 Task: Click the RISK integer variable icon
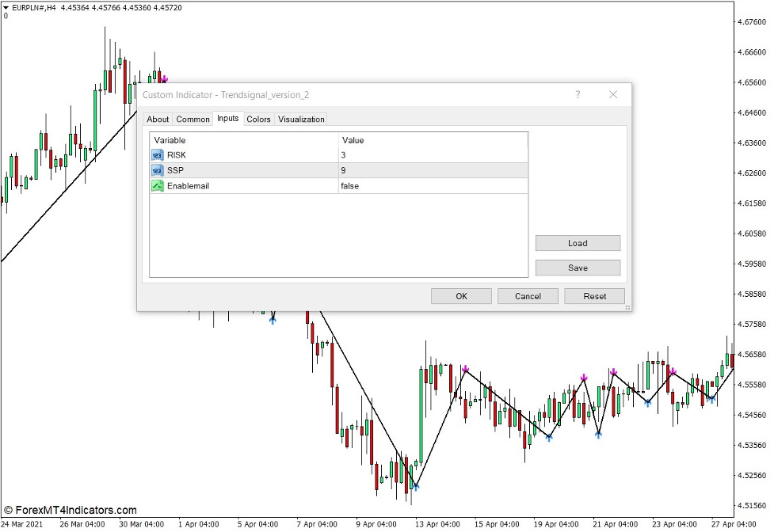tap(157, 155)
